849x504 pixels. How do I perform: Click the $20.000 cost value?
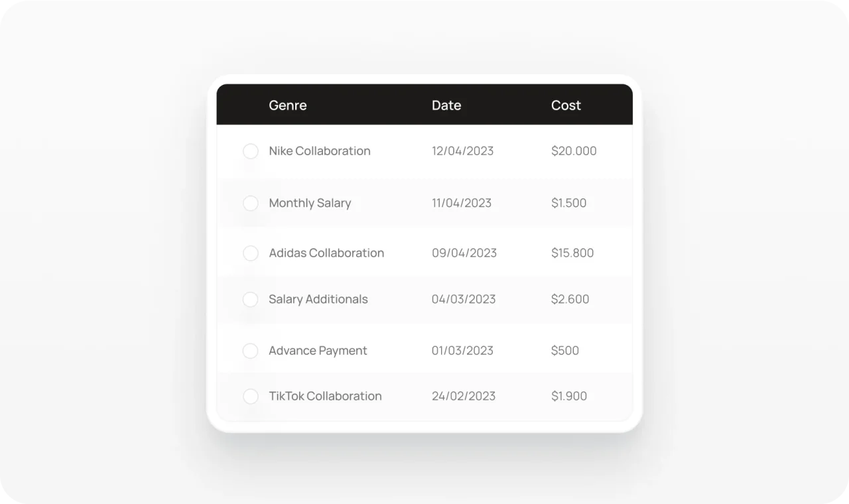574,151
